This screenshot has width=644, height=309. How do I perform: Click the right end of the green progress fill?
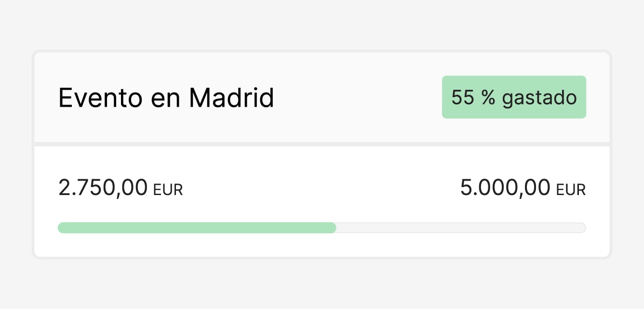click(333, 228)
